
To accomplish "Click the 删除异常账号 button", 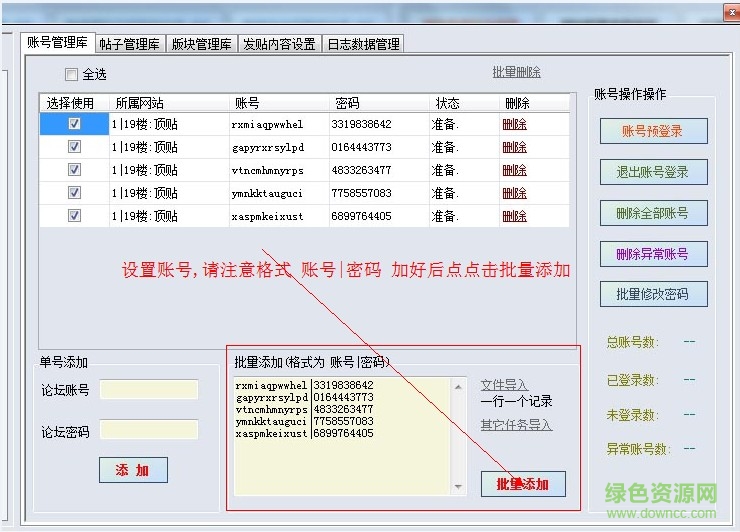I will (652, 254).
